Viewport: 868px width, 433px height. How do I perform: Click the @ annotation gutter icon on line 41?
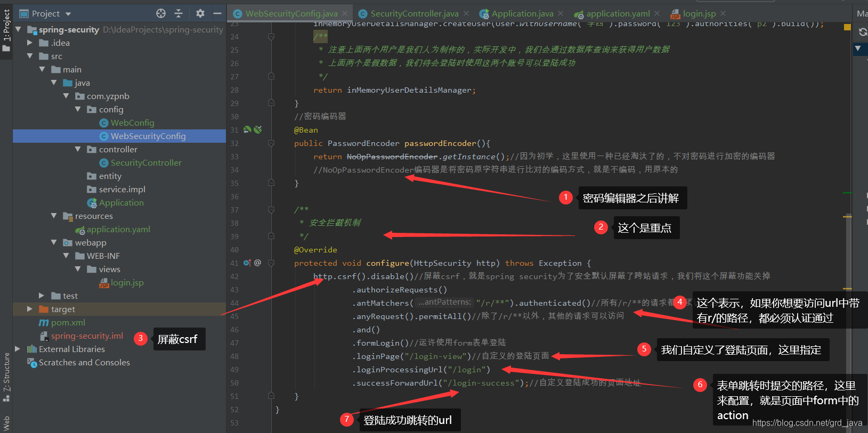(x=258, y=263)
